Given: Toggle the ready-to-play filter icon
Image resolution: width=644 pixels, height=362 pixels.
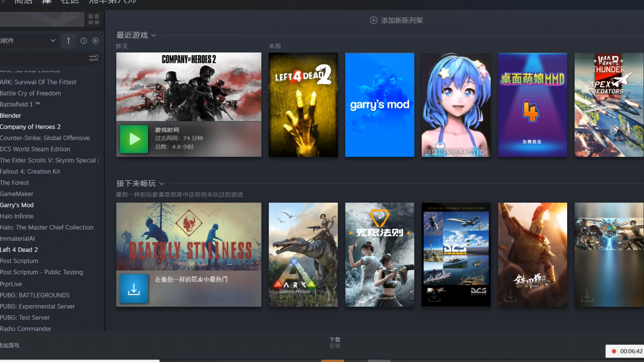Looking at the screenshot, I should coord(96,41).
